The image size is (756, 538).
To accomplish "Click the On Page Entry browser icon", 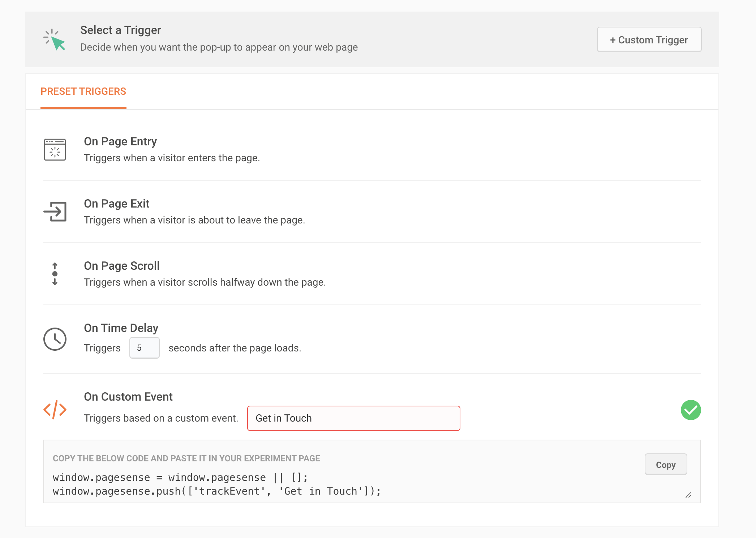I will [x=55, y=149].
